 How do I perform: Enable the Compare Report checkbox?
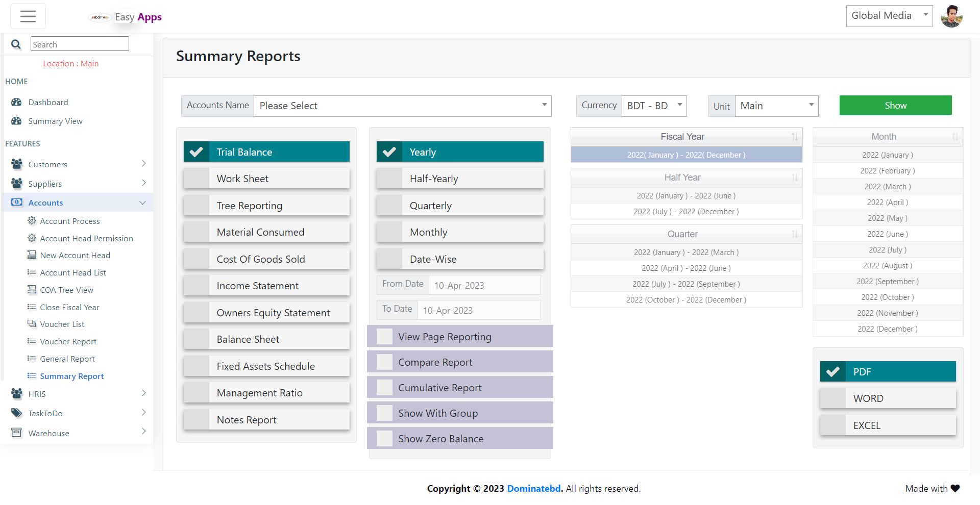[385, 362]
